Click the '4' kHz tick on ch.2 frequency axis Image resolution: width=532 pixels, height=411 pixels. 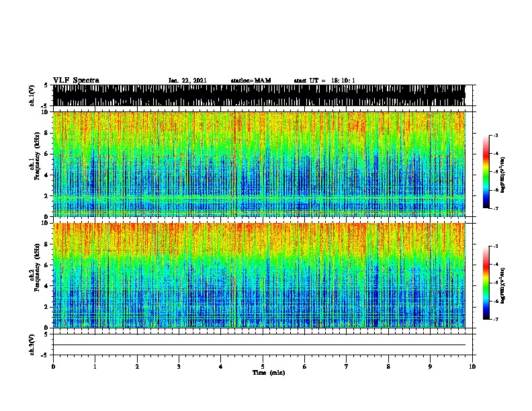pyautogui.click(x=46, y=286)
